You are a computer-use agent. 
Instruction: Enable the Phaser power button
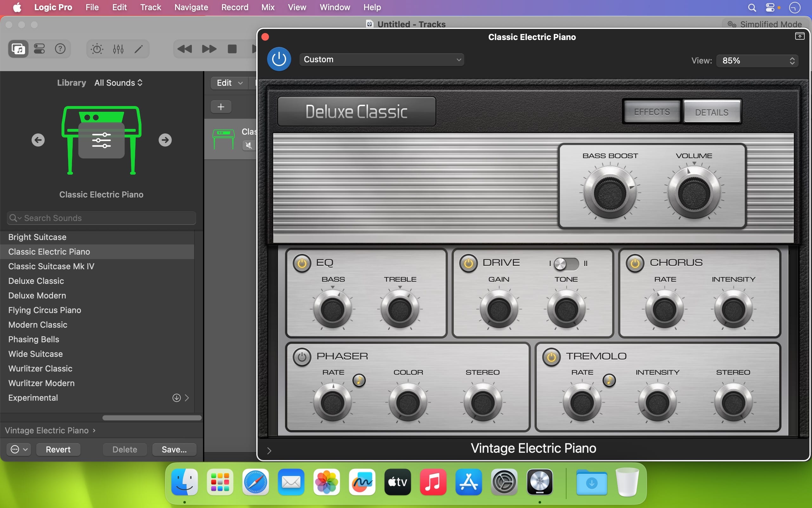point(302,357)
